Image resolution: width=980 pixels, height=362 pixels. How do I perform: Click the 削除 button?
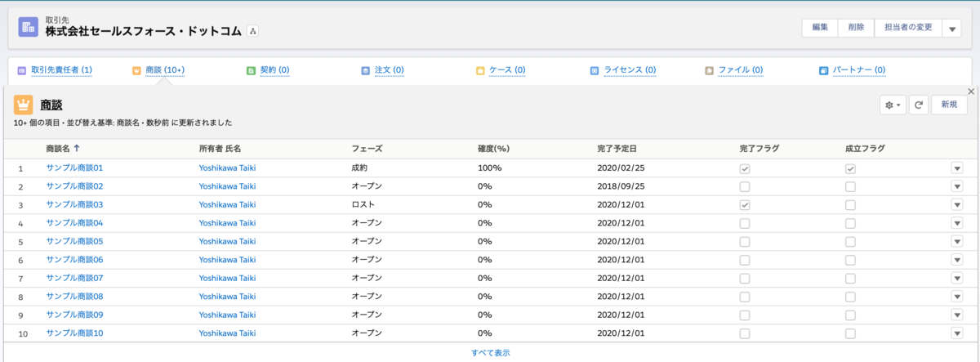click(856, 28)
